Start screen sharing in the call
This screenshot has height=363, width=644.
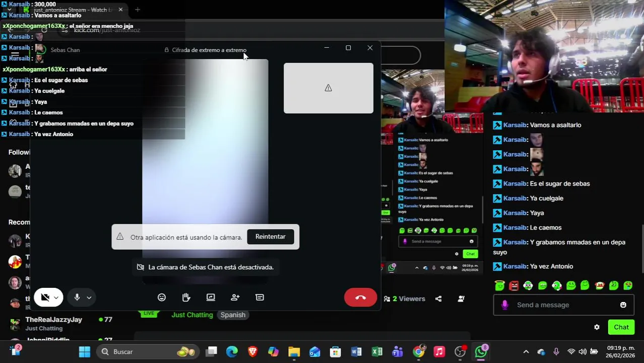click(x=211, y=297)
